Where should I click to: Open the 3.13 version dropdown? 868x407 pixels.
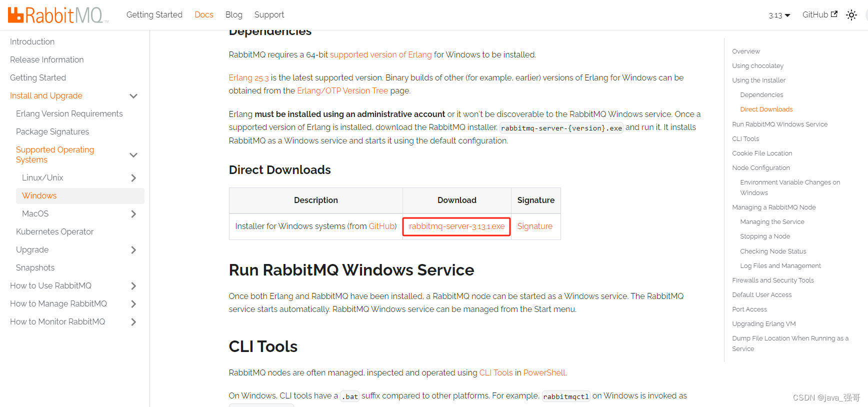coord(779,15)
